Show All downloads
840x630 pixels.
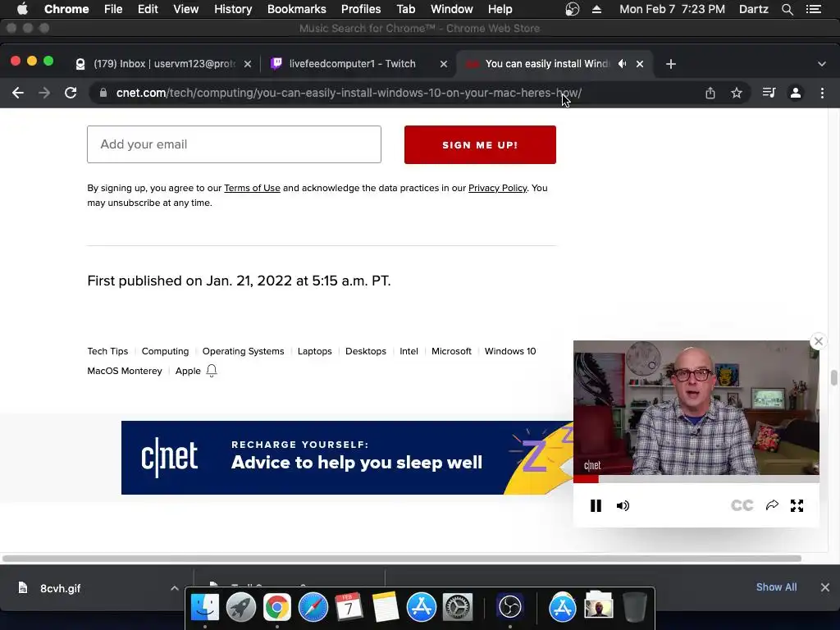point(776,587)
